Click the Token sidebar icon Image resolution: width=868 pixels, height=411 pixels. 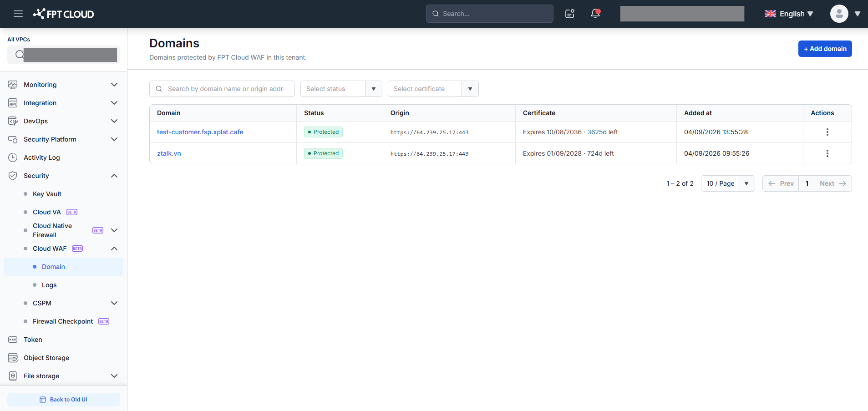coord(13,340)
